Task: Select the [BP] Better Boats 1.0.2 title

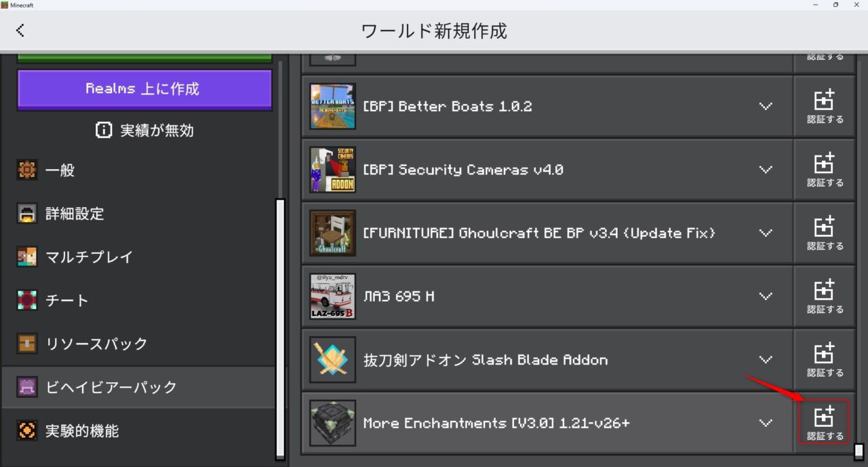Action: pyautogui.click(x=448, y=107)
